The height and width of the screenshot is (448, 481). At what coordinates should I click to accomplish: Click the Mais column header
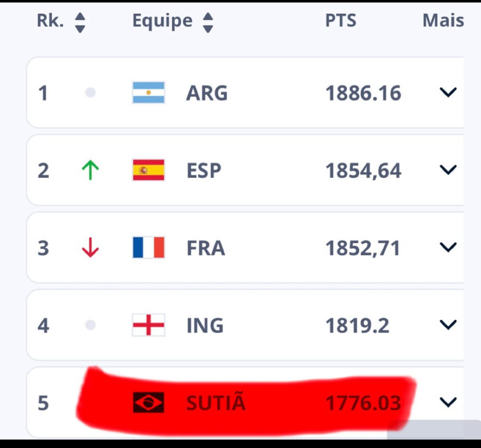tap(443, 21)
